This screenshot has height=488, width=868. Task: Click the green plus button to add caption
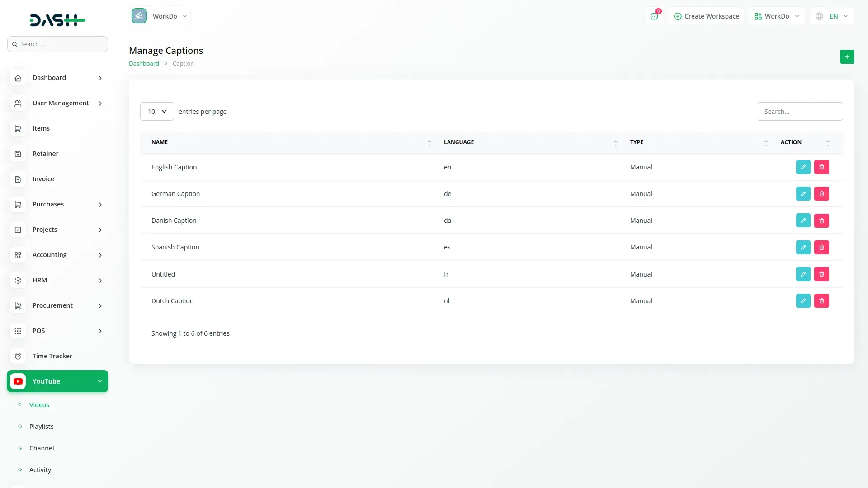[x=847, y=56]
